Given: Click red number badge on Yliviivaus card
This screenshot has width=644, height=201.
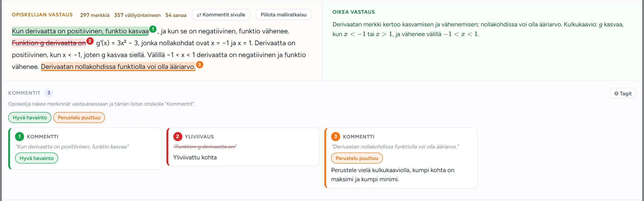Looking at the screenshot, I should (178, 137).
